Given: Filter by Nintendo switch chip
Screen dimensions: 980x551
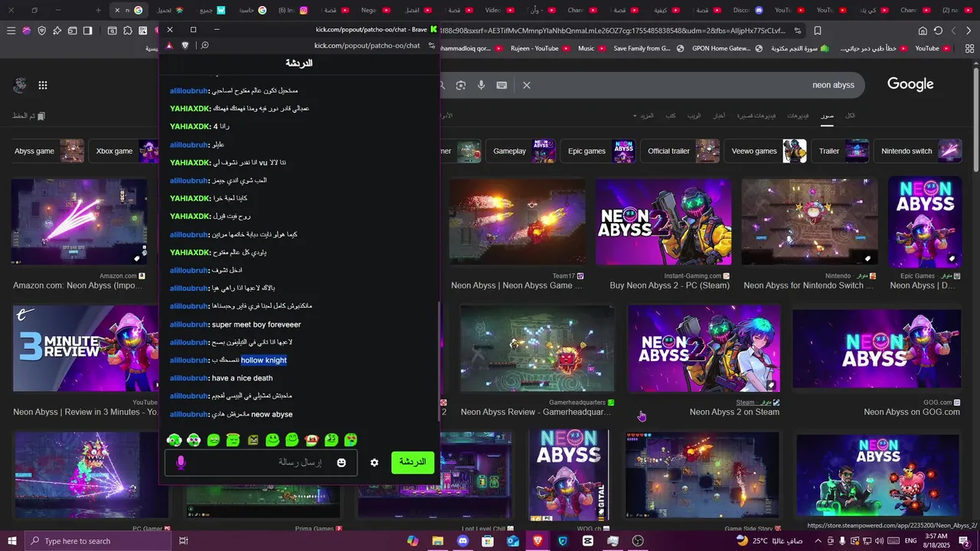Looking at the screenshot, I should coord(919,151).
